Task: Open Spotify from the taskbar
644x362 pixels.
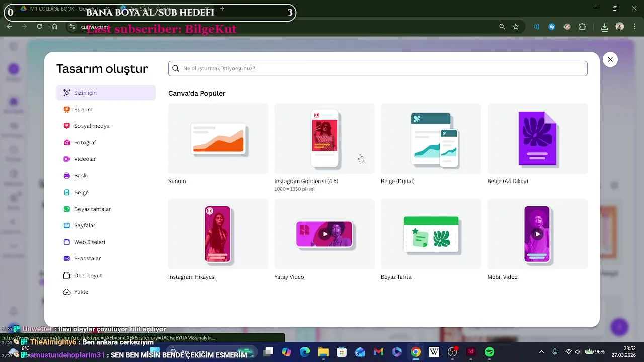Action: click(x=490, y=352)
